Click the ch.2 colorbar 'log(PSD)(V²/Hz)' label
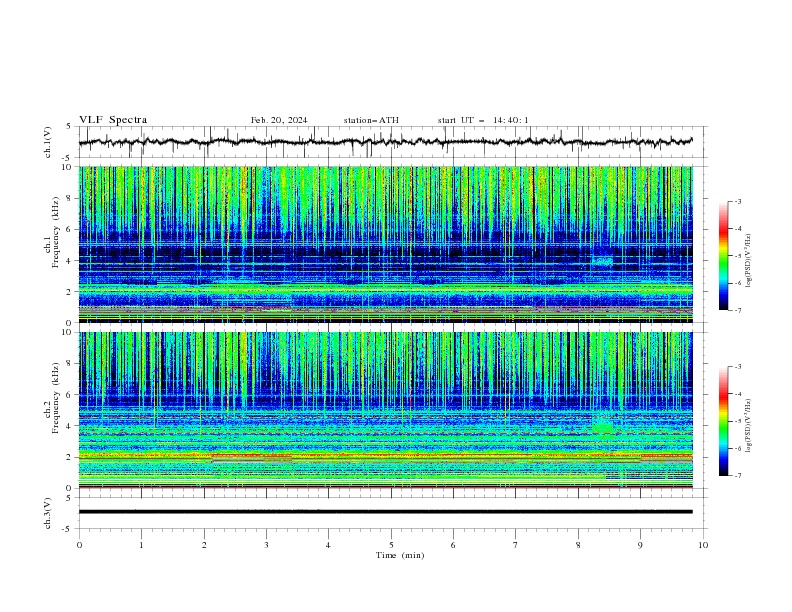This screenshot has height=612, width=792. (x=748, y=426)
